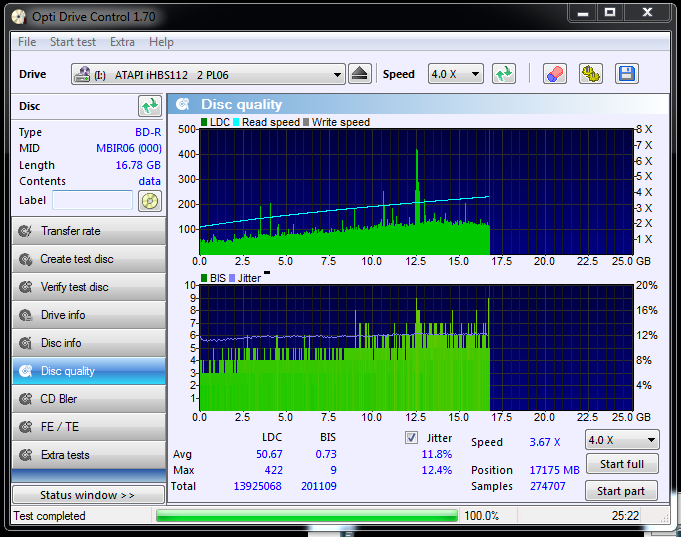This screenshot has height=537, width=681.
Task: Click the eraser icon in the toolbar
Action: [x=555, y=74]
